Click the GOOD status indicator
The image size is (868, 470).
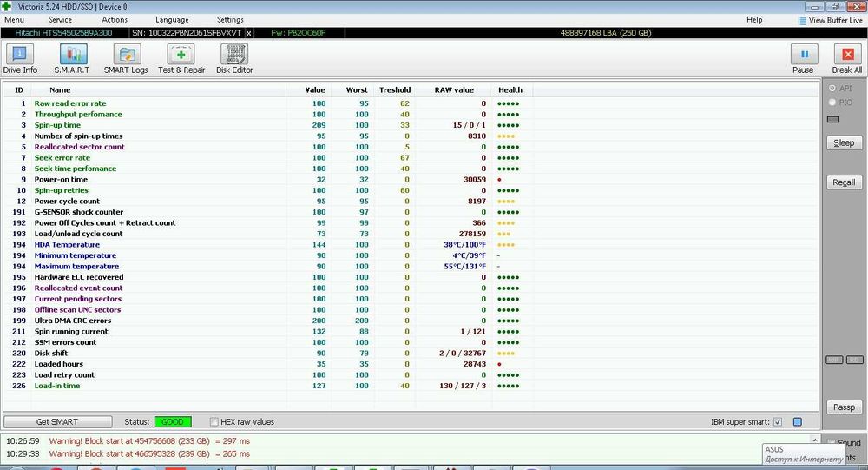click(x=173, y=421)
